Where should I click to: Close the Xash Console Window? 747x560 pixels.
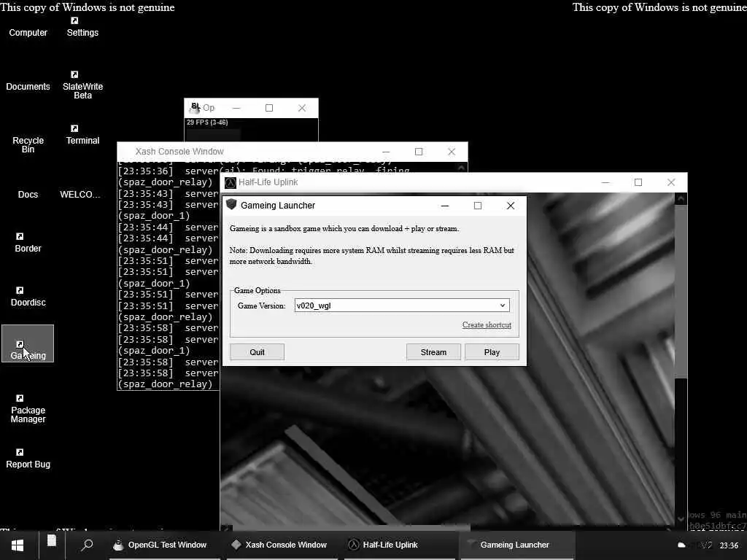[452, 152]
